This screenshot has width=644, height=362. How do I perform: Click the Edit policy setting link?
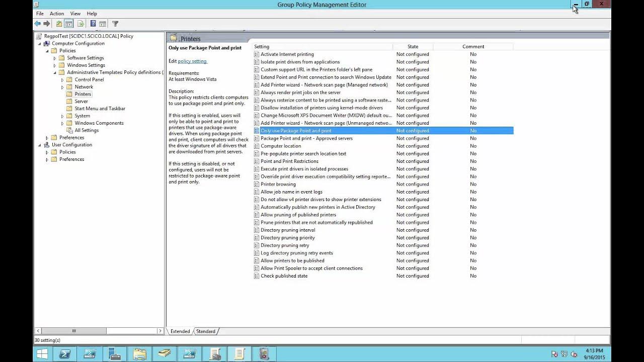(192, 61)
